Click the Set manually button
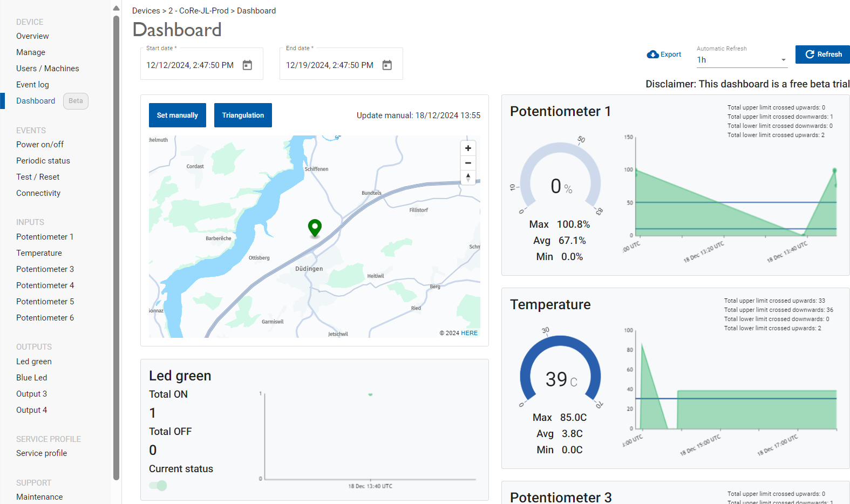 (x=177, y=115)
